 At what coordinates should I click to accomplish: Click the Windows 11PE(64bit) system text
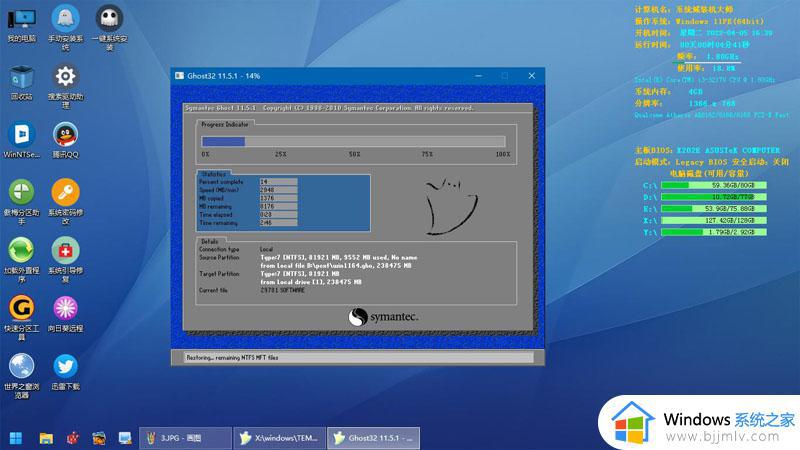click(719, 21)
